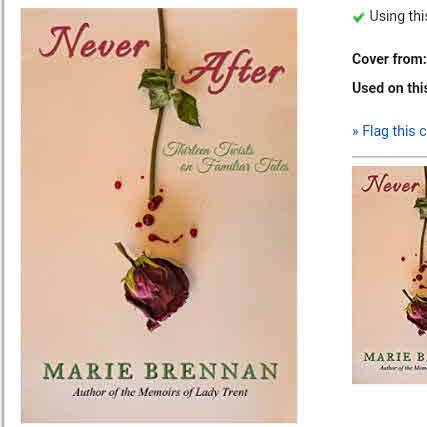Click the large Never After cover image

(159, 216)
